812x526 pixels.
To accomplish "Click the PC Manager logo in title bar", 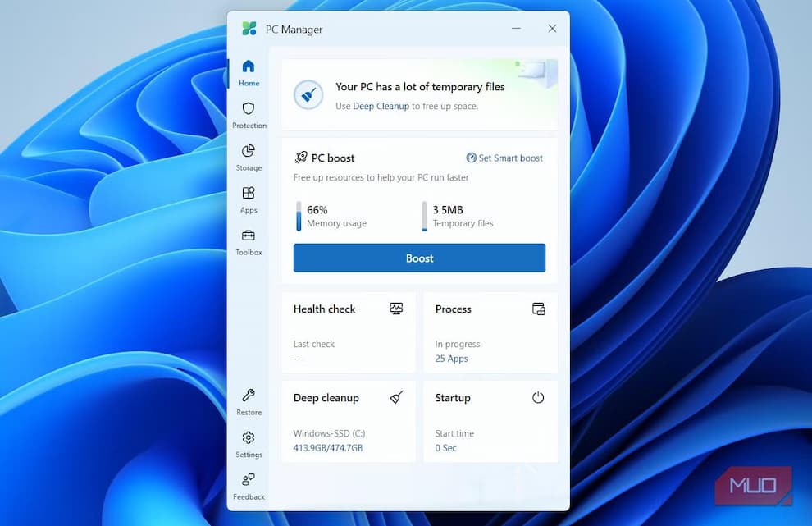I will pos(249,29).
